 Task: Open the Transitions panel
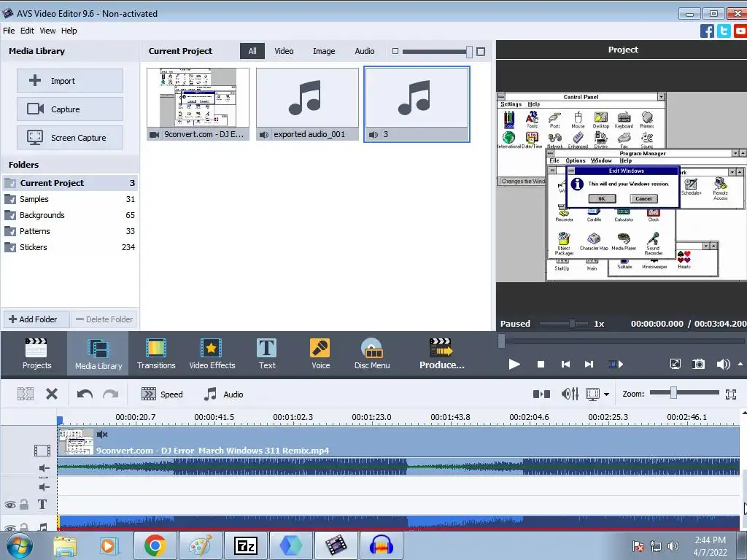pos(156,354)
